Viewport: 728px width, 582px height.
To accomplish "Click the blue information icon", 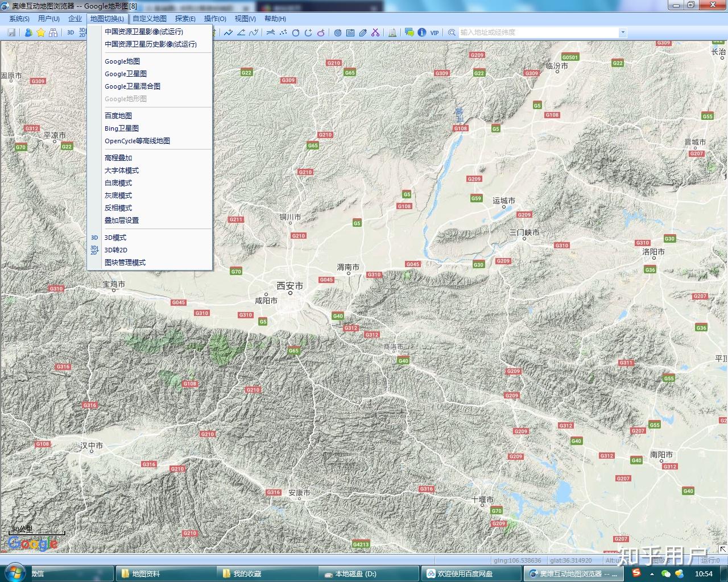I will 422,32.
